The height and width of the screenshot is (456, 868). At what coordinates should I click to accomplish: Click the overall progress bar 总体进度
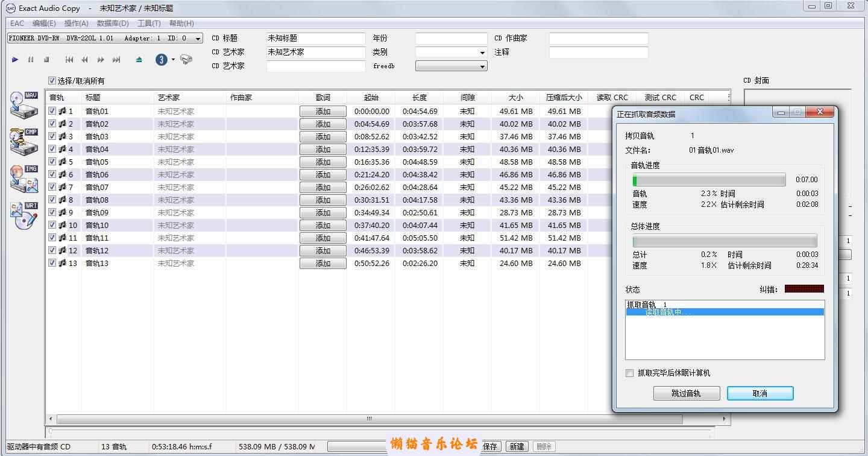tap(725, 241)
